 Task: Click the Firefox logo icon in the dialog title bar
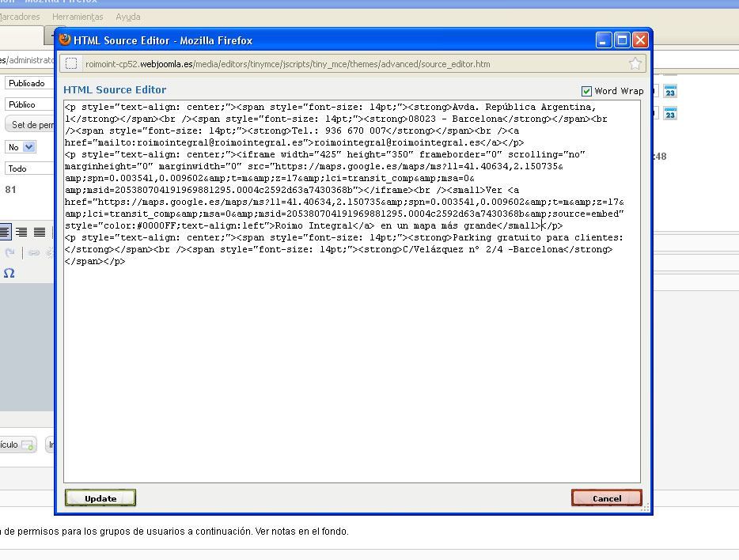[65, 40]
